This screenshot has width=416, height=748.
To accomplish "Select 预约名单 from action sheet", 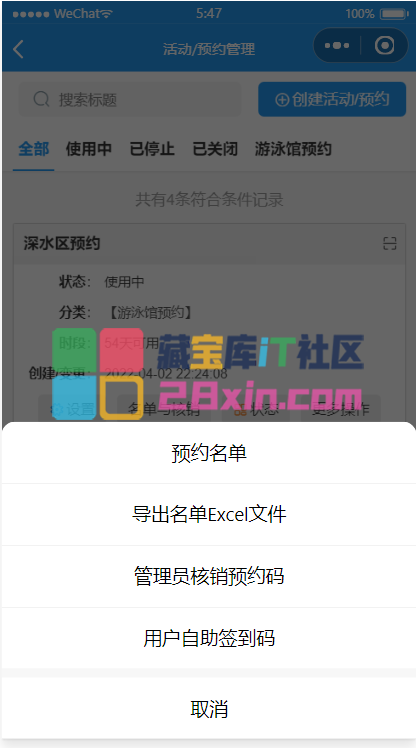I will tap(208, 453).
